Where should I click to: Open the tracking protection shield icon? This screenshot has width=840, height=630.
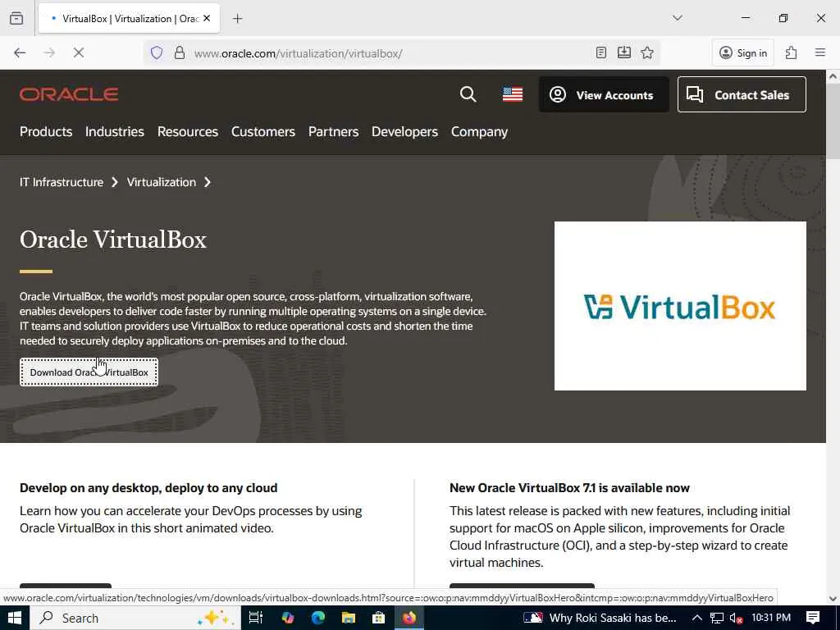point(157,52)
